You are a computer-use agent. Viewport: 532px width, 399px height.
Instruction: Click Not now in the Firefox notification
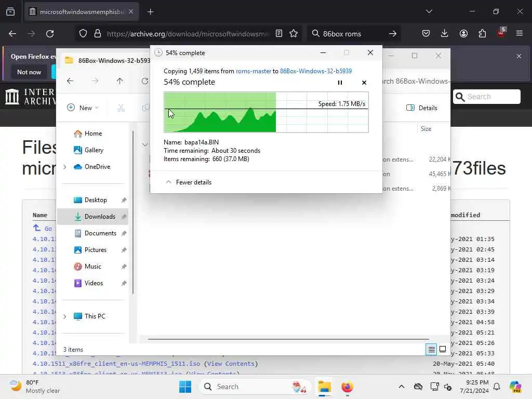pyautogui.click(x=29, y=72)
